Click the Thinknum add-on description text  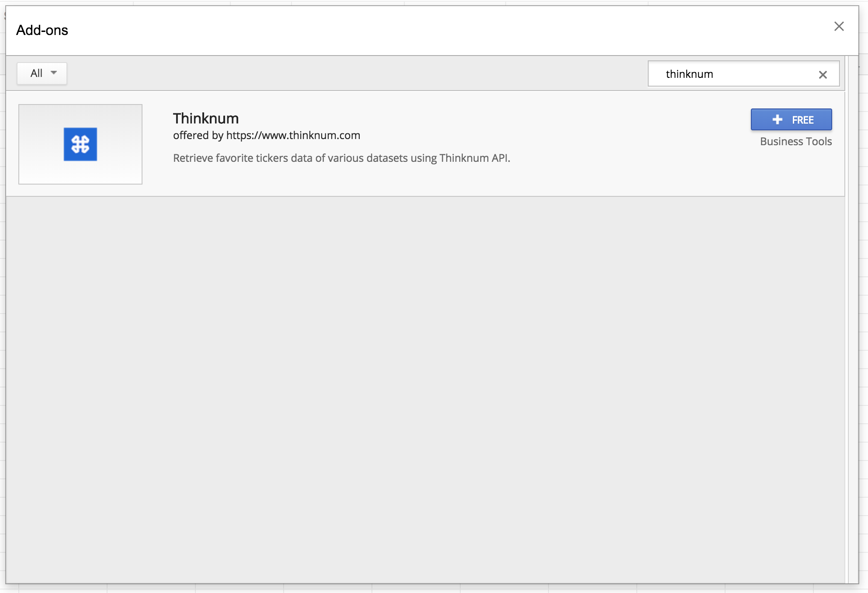341,158
